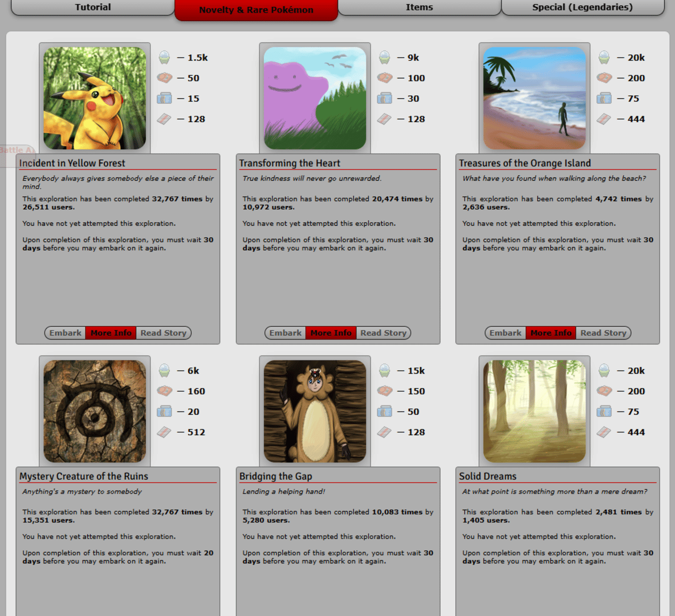Click the cost icon next to 1.5k

point(164,58)
